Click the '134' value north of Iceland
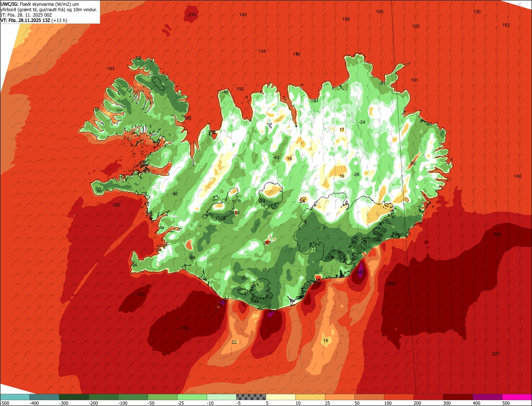Screen dimensions: 532x406 (x=262, y=51)
